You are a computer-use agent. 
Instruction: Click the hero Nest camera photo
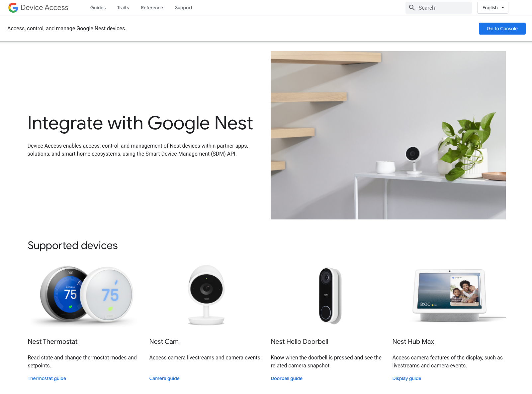(x=388, y=135)
